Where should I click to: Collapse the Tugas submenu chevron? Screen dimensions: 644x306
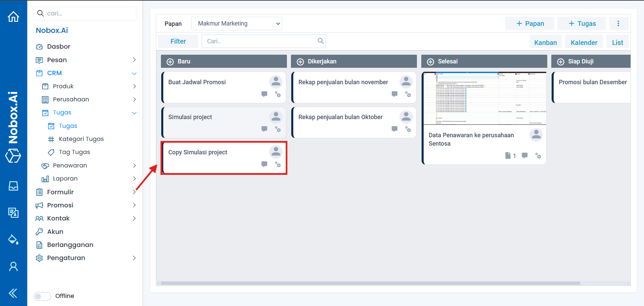pyautogui.click(x=134, y=113)
